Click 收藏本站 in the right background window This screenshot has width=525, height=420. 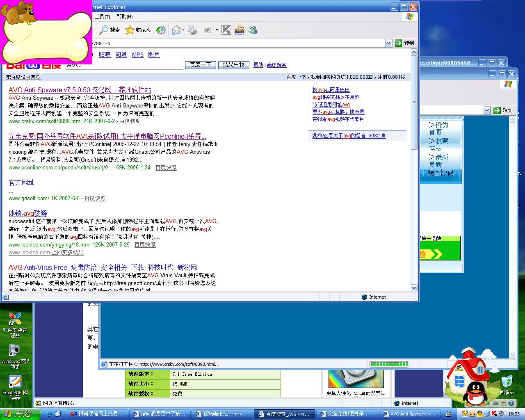(x=439, y=145)
